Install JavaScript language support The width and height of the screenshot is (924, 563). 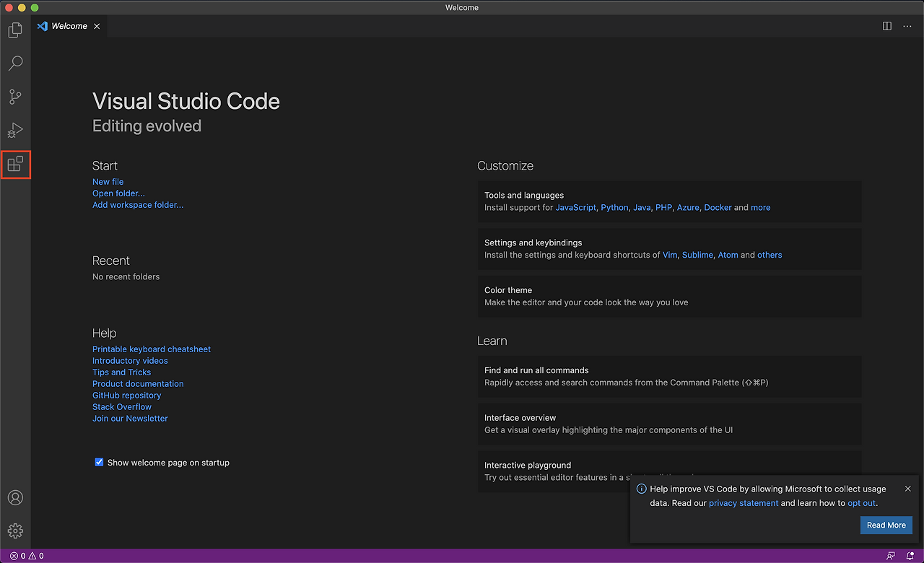[575, 207]
